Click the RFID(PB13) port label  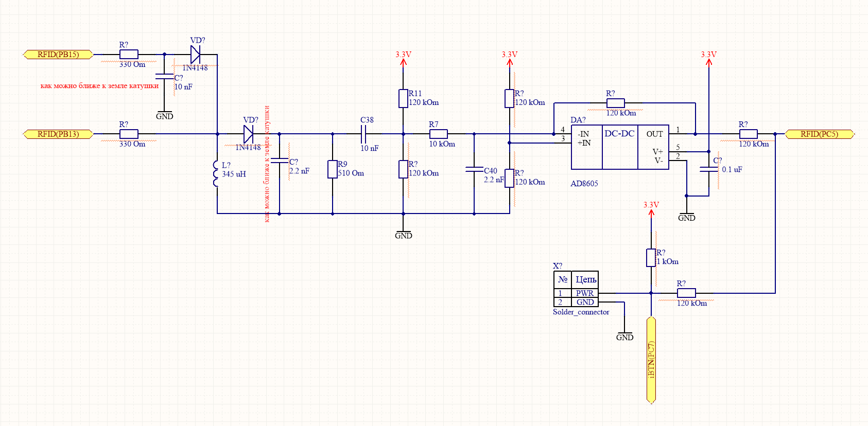(x=58, y=134)
